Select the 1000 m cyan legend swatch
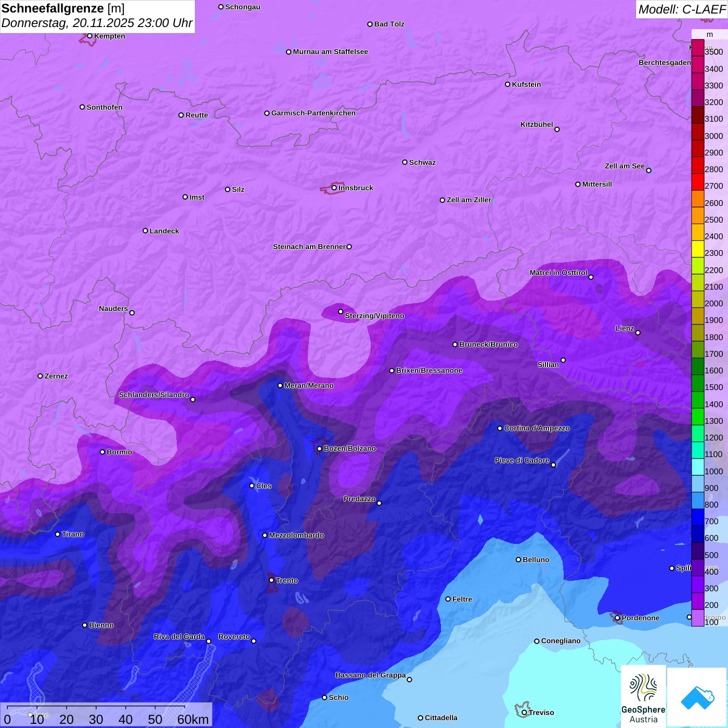 pos(697,466)
